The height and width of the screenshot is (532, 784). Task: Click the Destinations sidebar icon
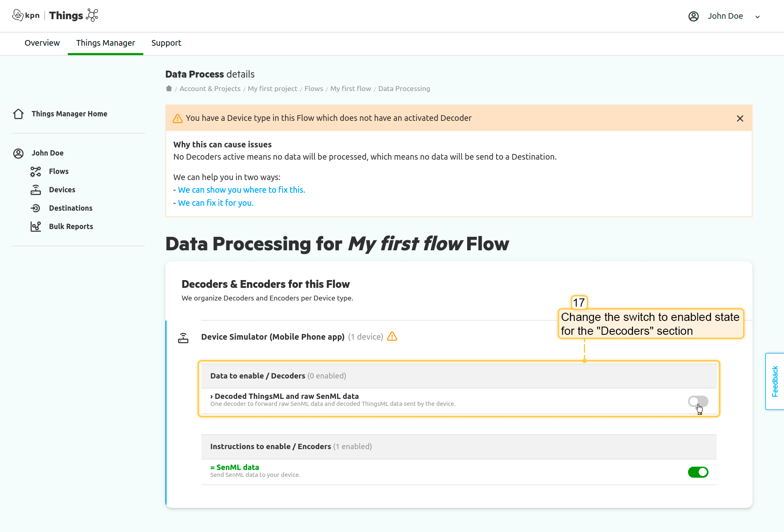(36, 208)
